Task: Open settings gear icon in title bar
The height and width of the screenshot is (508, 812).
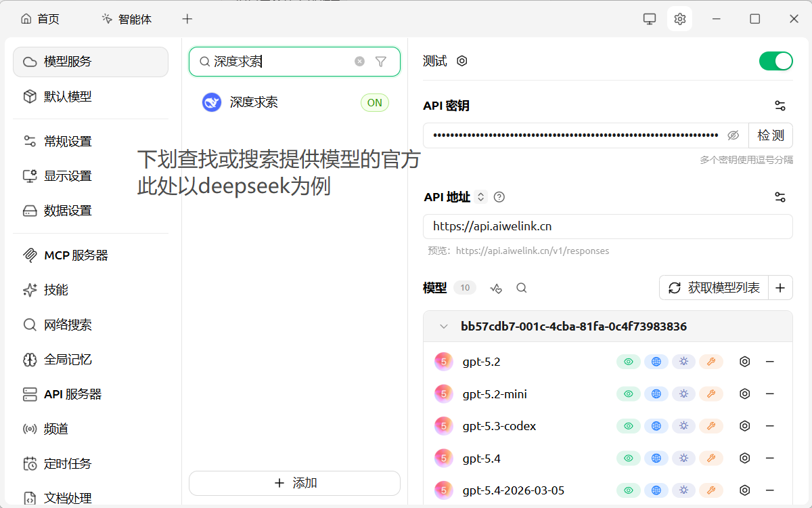Action: click(680, 19)
